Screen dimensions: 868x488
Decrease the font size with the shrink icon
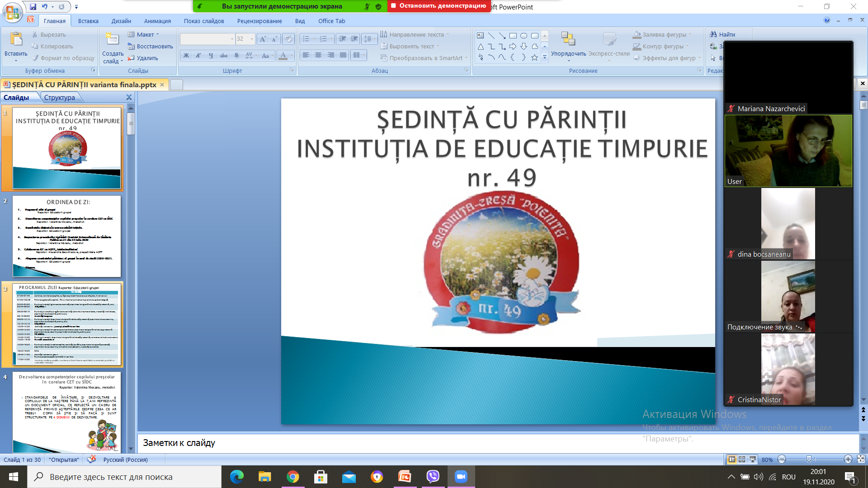click(274, 39)
